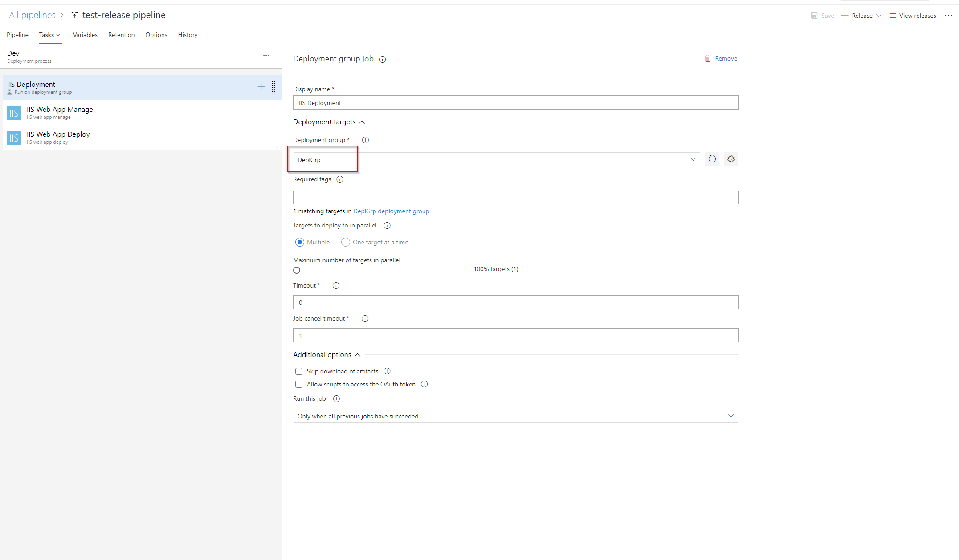Enable Skip download of artifacts checkbox
The width and height of the screenshot is (959, 560).
pos(298,371)
